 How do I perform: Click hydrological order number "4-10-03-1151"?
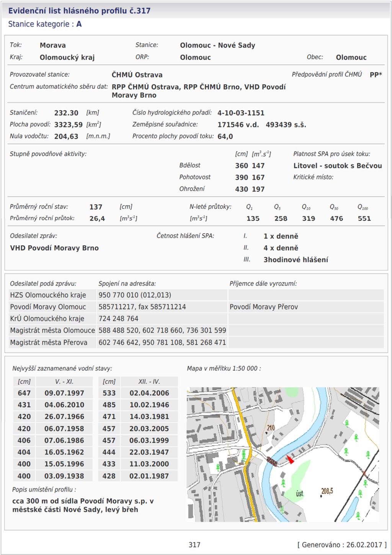[241, 113]
